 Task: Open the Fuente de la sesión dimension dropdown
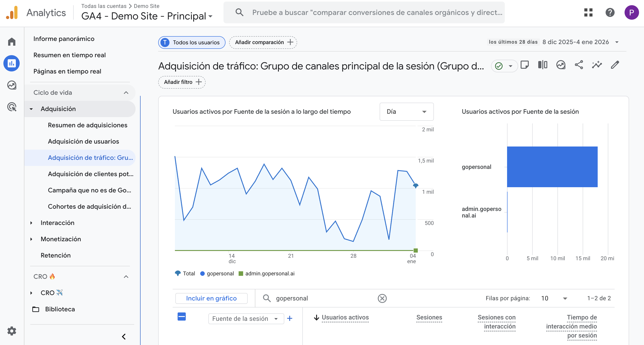pos(246,319)
